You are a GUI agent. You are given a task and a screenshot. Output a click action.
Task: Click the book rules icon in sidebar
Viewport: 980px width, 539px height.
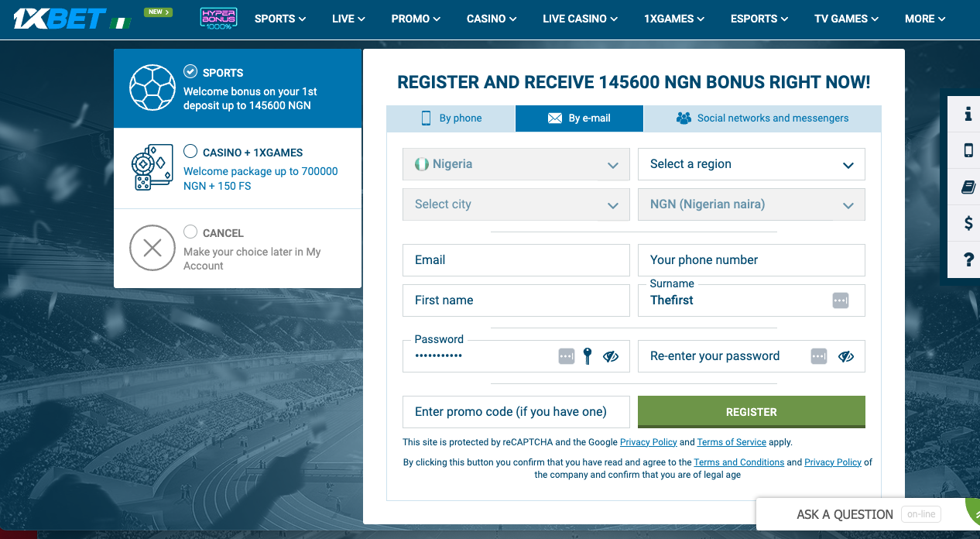[x=968, y=187]
